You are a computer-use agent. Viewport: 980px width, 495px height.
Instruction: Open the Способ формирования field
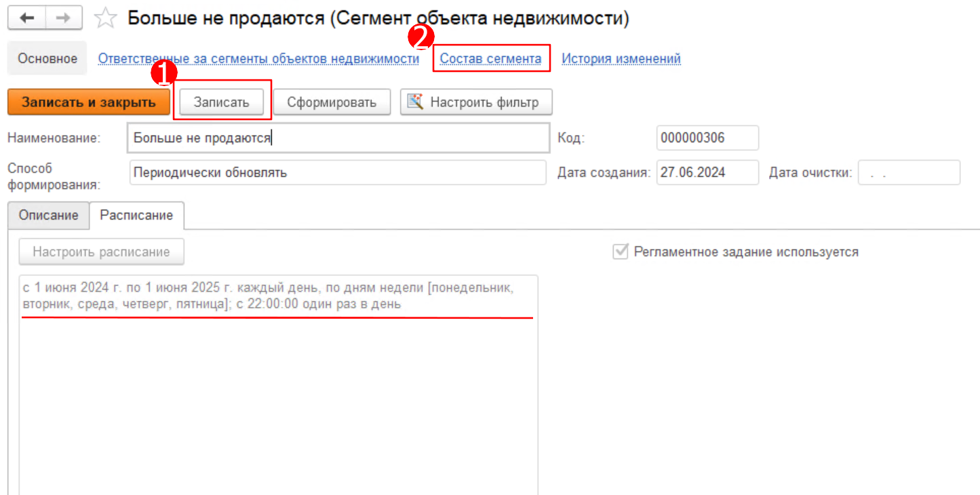pyautogui.click(x=337, y=172)
